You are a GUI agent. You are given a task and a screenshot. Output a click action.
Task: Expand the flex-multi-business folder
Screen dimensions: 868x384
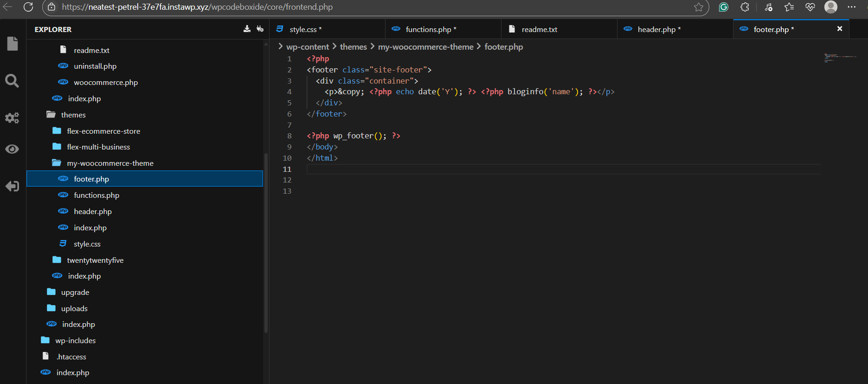coord(98,147)
